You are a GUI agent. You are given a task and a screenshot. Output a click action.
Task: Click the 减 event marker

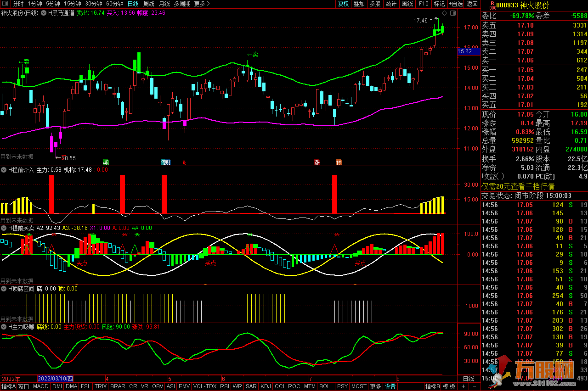pyautogui.click(x=106, y=162)
